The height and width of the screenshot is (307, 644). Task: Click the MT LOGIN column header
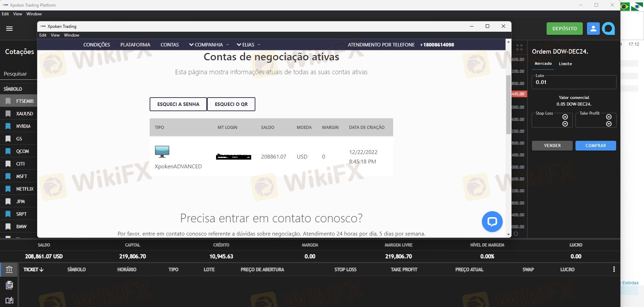click(228, 128)
